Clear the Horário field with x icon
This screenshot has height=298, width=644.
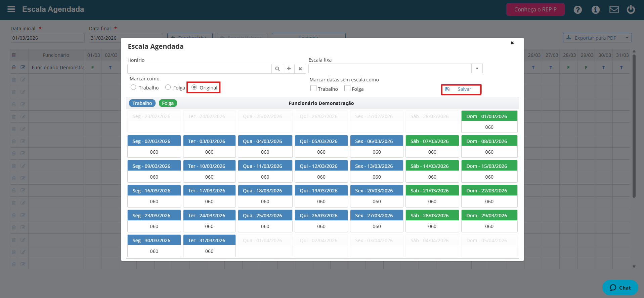pos(300,69)
